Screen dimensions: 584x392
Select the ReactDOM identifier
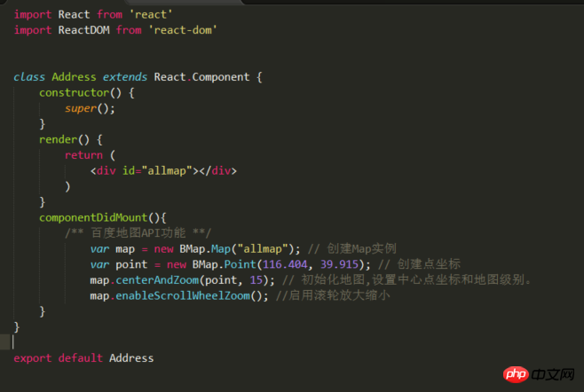83,30
